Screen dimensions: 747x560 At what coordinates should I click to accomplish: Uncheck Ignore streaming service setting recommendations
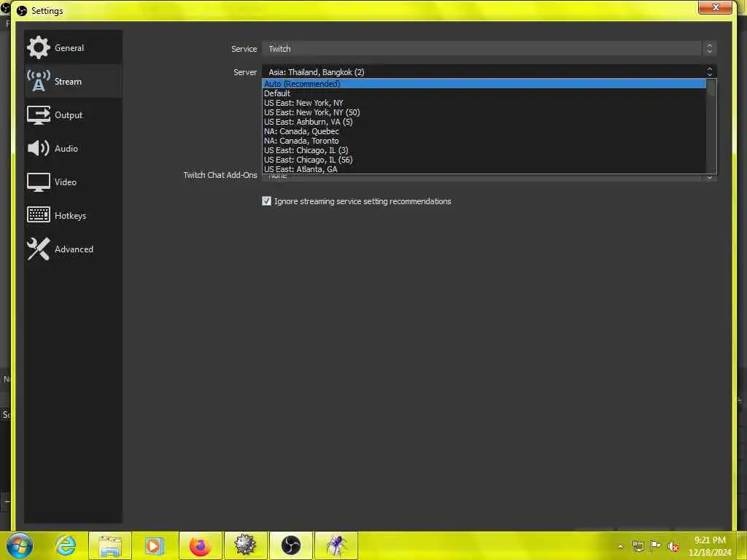(x=266, y=201)
